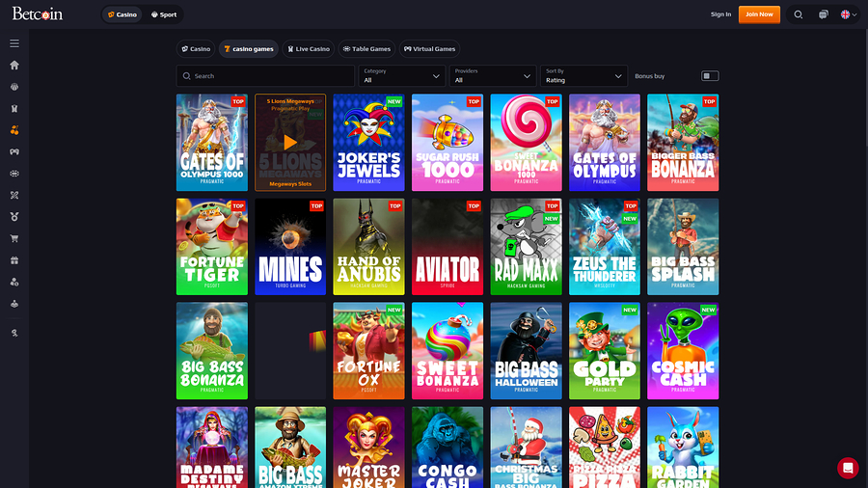Open the Congo Cash game
Viewport: 868px width, 488px height.
448,447
